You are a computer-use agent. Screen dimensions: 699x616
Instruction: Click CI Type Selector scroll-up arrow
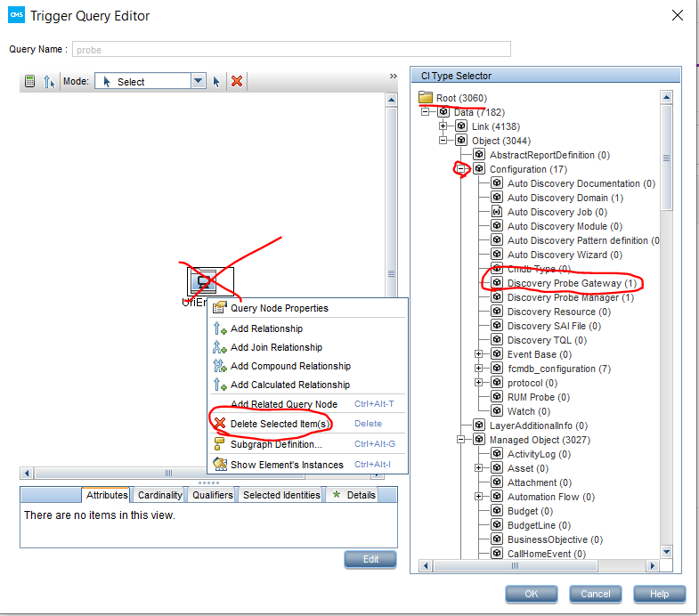coord(666,97)
